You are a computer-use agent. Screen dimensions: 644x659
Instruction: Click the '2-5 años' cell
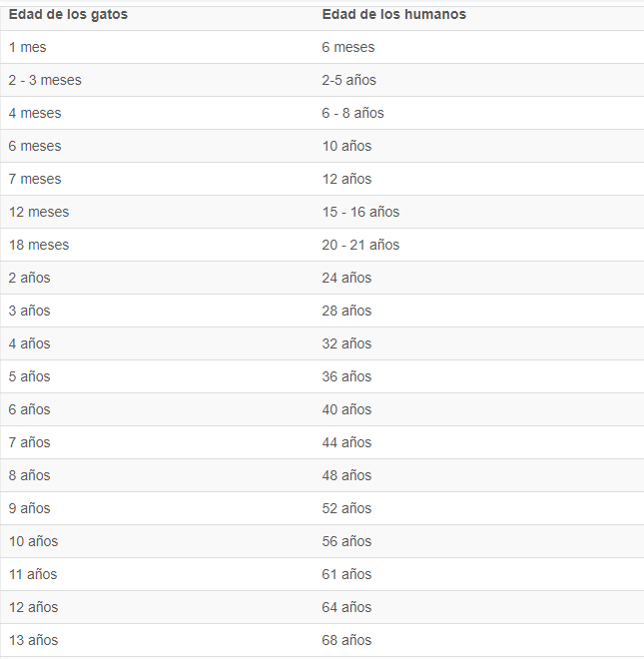348,80
